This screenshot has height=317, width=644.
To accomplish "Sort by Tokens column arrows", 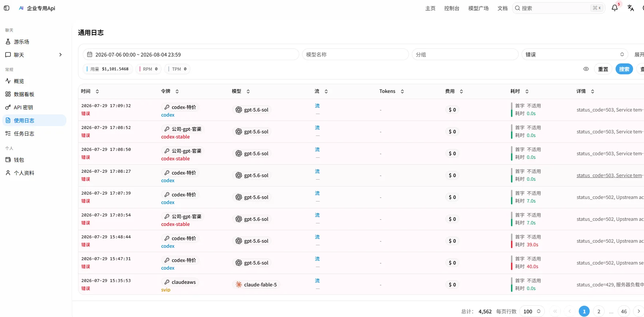I will (x=402, y=91).
